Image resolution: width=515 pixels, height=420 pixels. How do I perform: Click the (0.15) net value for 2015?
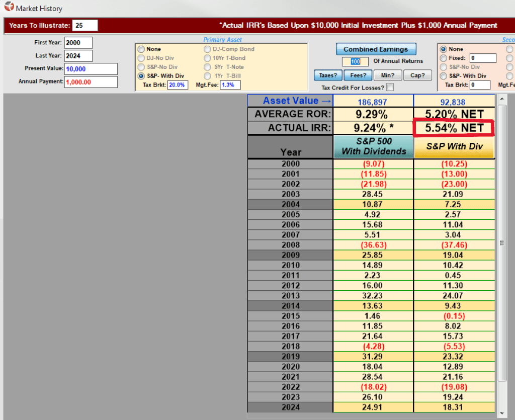(454, 316)
